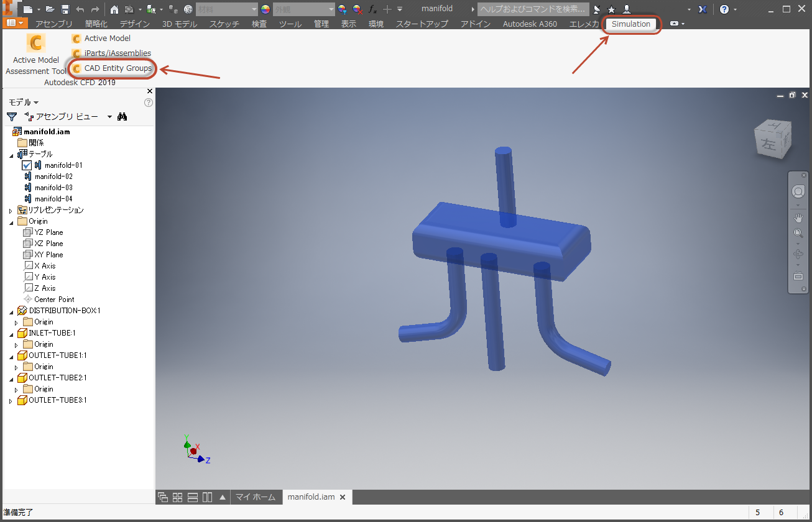This screenshot has width=812, height=522.
Task: Click the New file icon in quick access toolbar
Action: (x=27, y=9)
